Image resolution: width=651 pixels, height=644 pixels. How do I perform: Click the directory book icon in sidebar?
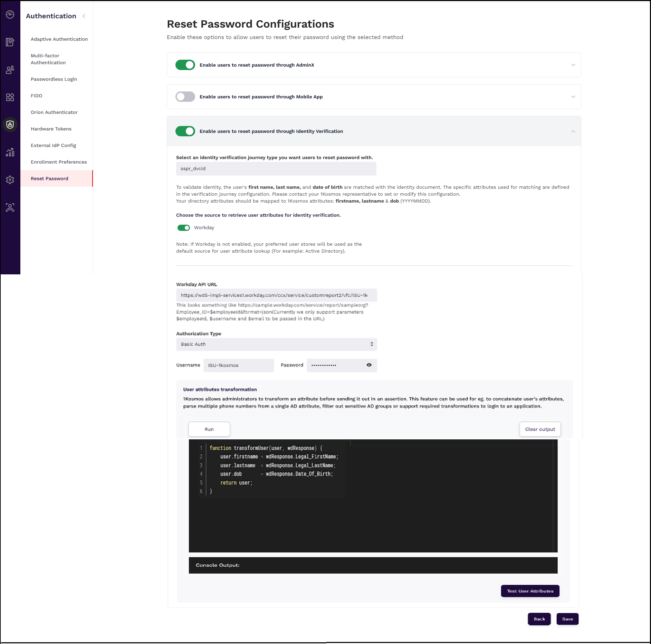[10, 42]
